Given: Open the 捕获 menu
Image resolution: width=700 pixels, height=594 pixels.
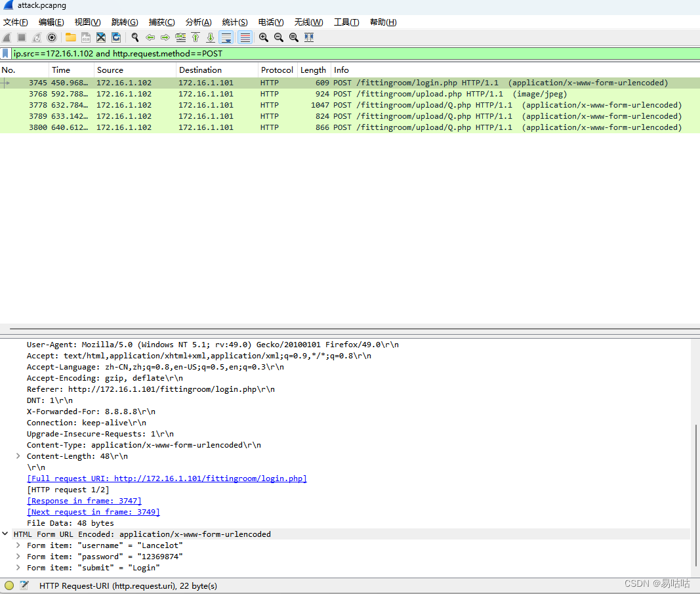Looking at the screenshot, I should (x=161, y=22).
